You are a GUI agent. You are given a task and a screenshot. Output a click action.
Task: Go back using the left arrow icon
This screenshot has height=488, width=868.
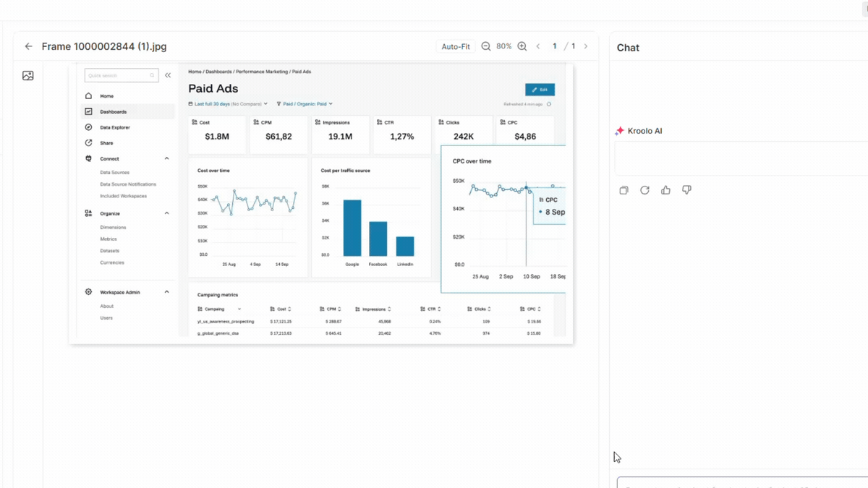pyautogui.click(x=29, y=46)
